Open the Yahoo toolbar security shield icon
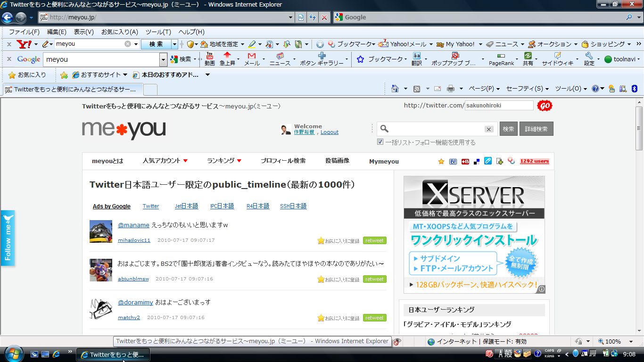Image resolution: width=644 pixels, height=362 pixels. pos(190,44)
